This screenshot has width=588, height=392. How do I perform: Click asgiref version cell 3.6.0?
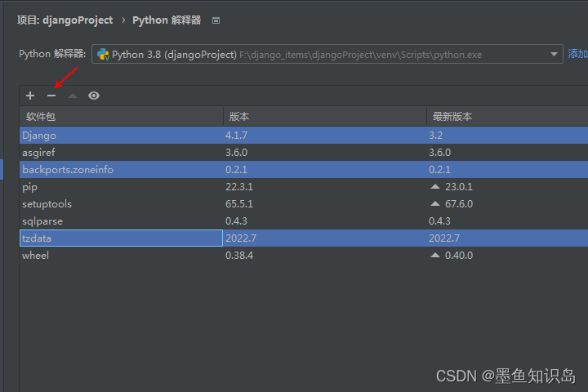236,152
